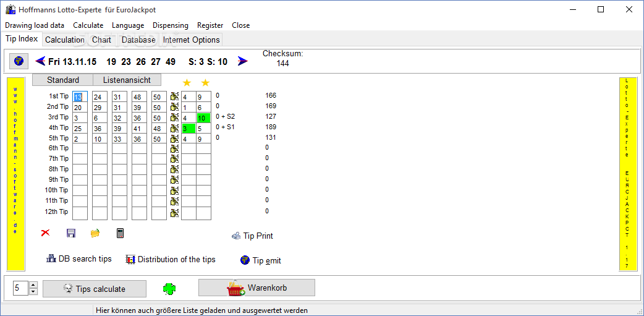Image resolution: width=644 pixels, height=316 pixels.
Task: Click the 5th Tip field showing 33
Action: (119, 139)
